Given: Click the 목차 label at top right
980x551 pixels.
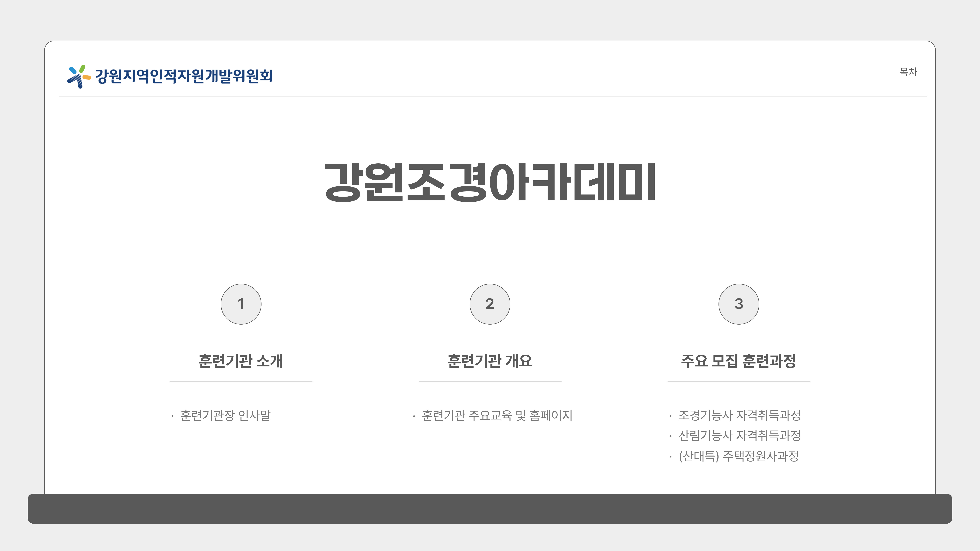Looking at the screenshot, I should coord(908,72).
